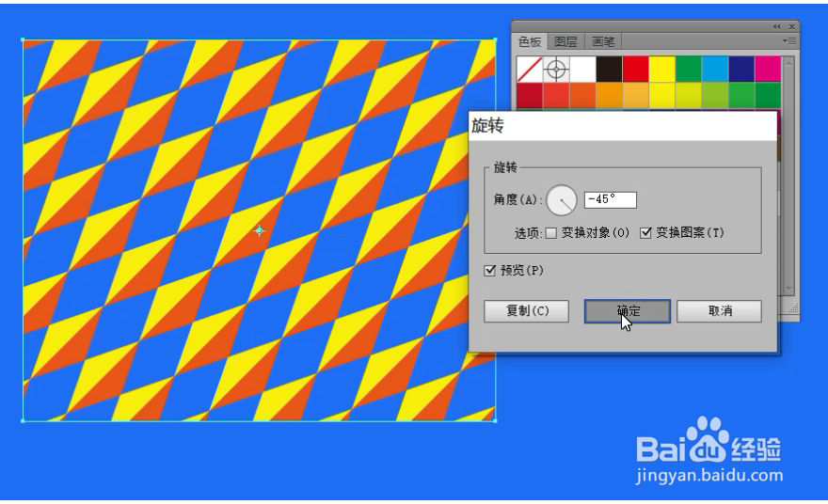This screenshot has height=504, width=828.
Task: Pick the green swatch in top row
Action: point(689,70)
